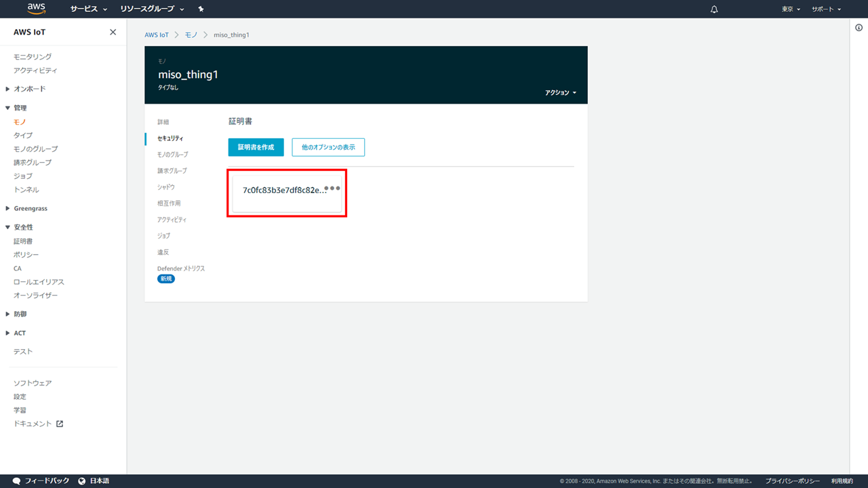Image resolution: width=868 pixels, height=488 pixels.
Task: Click the AWS logo in header
Action: (36, 9)
